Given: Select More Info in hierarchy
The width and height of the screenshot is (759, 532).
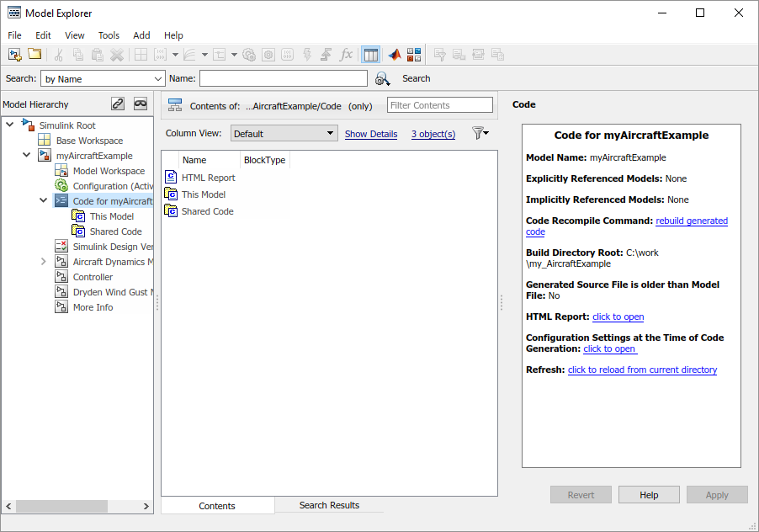Looking at the screenshot, I should click(93, 307).
